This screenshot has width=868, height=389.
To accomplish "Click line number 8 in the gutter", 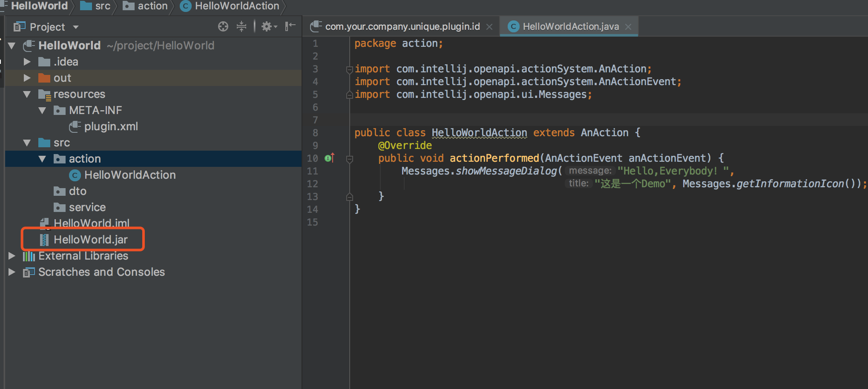I will 315,133.
